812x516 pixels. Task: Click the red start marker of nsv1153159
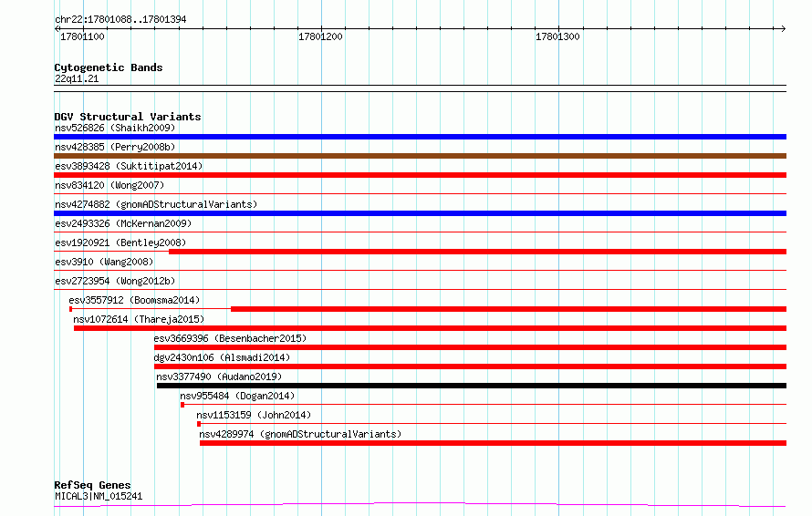coord(199,424)
